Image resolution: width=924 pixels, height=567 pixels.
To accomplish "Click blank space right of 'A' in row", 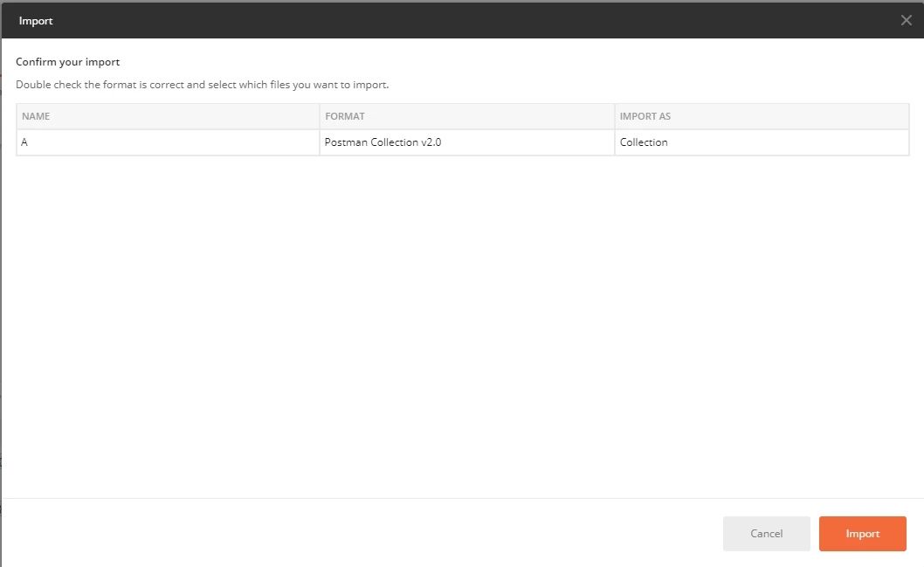I will click(175, 142).
